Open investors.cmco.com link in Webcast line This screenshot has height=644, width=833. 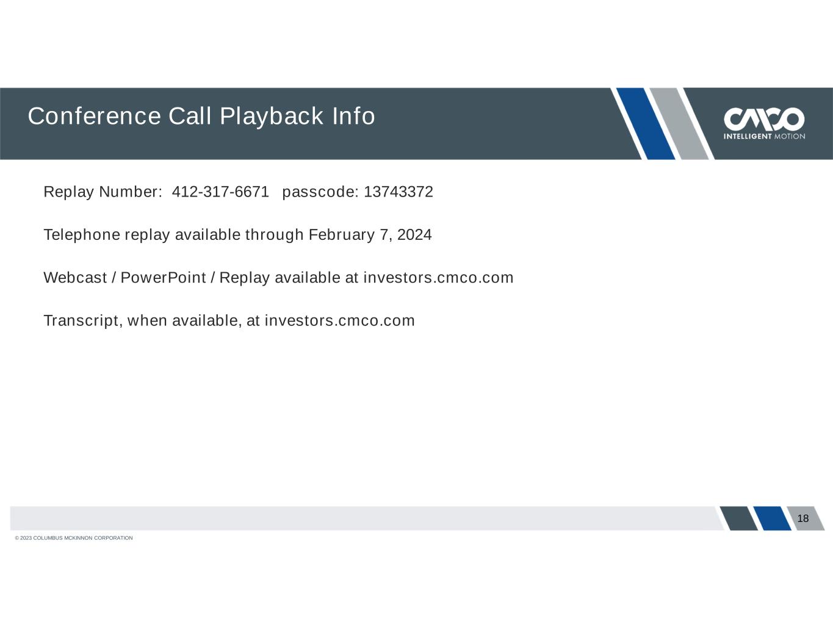pos(438,278)
